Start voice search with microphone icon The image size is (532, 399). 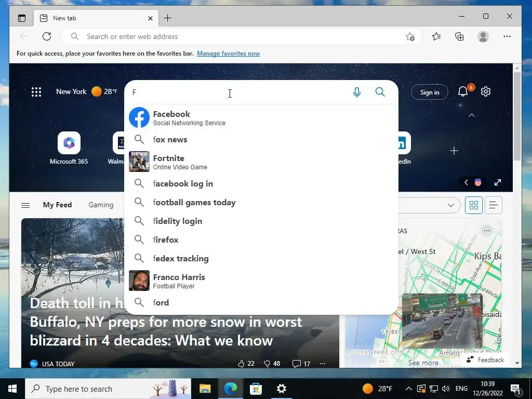point(356,92)
